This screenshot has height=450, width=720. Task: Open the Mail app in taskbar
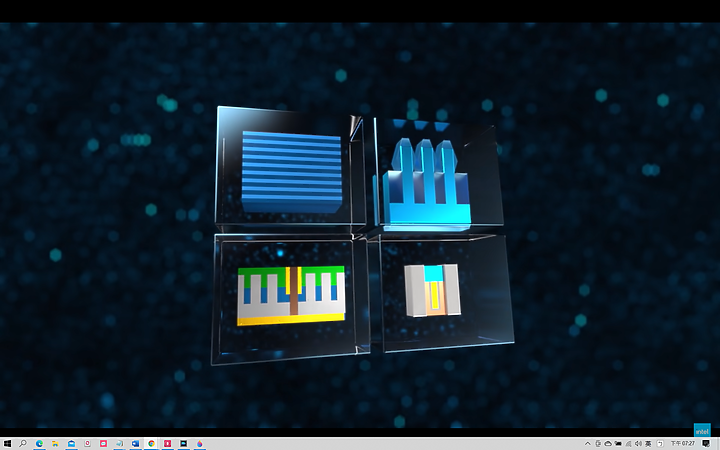point(71,444)
